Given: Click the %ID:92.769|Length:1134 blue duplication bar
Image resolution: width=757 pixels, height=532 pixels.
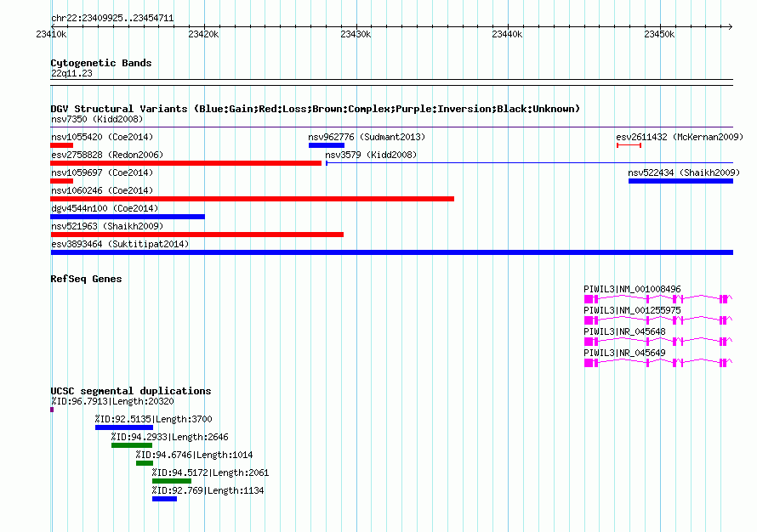Looking at the screenshot, I should (x=165, y=499).
